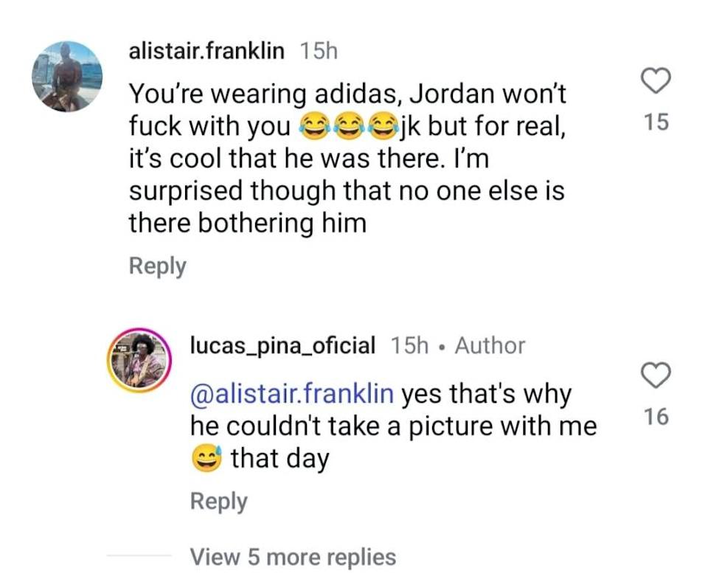Click the laughing emojis in the first comment
Image resolution: width=708 pixels, height=588 pixels.
coord(345,128)
